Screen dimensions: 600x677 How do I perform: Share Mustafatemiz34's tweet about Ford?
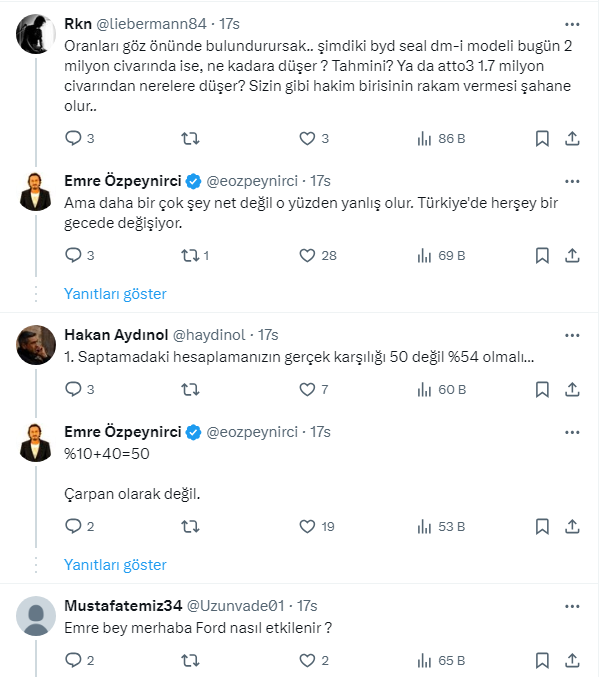pyautogui.click(x=572, y=660)
